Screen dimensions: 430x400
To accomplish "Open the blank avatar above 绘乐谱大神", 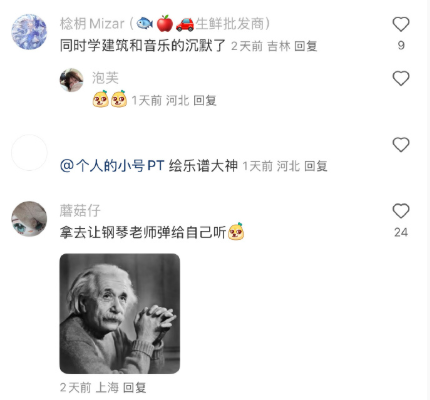I will [29, 153].
